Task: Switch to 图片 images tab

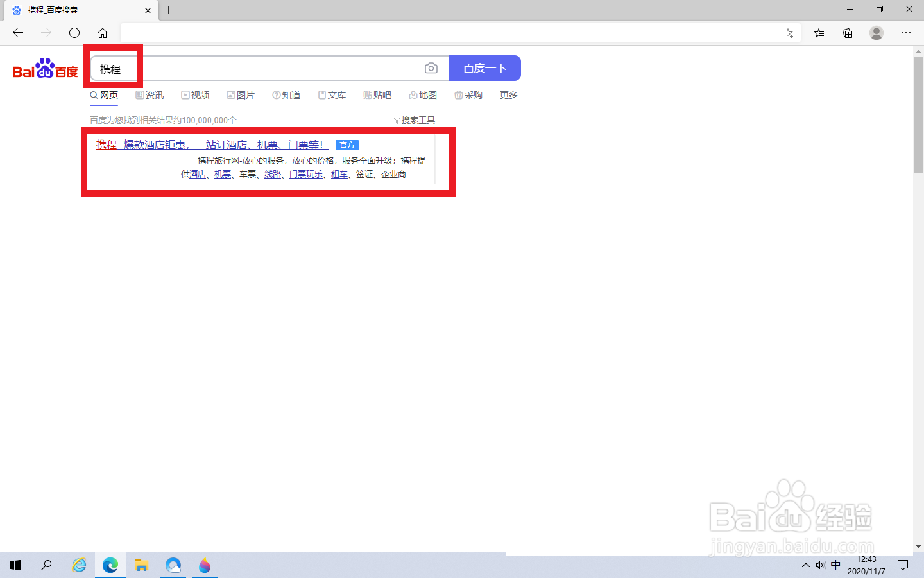Action: click(x=241, y=95)
